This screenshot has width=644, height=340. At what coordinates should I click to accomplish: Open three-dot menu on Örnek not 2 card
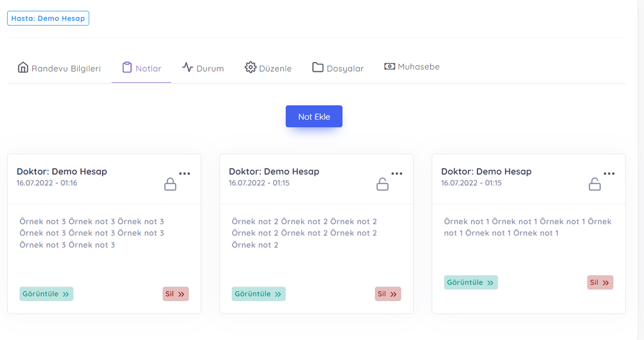(x=397, y=174)
